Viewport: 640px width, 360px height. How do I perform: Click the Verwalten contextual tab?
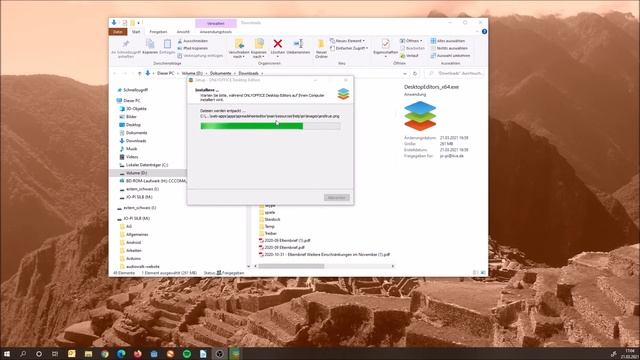(216, 23)
